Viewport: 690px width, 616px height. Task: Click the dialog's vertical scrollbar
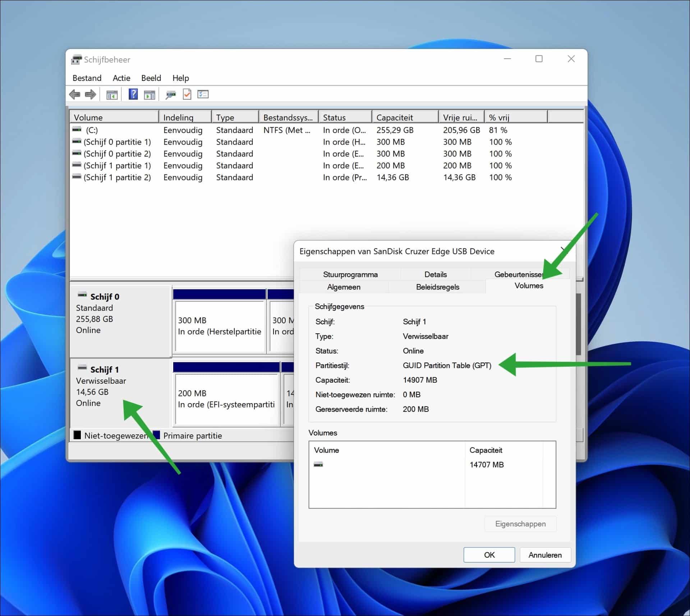tap(579, 324)
